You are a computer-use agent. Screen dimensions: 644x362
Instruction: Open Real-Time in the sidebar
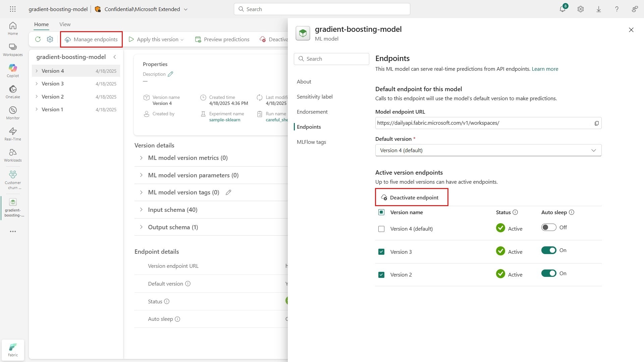pyautogui.click(x=13, y=134)
